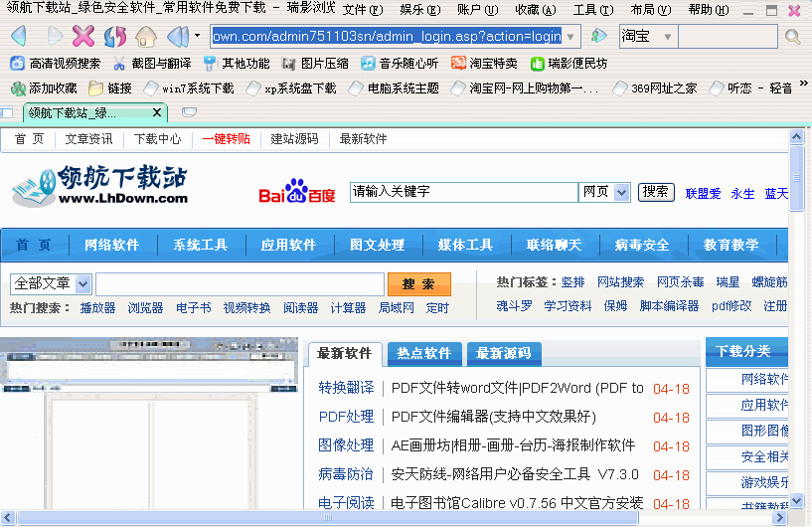
Task: Click the browser Back arrow icon
Action: coord(19,36)
